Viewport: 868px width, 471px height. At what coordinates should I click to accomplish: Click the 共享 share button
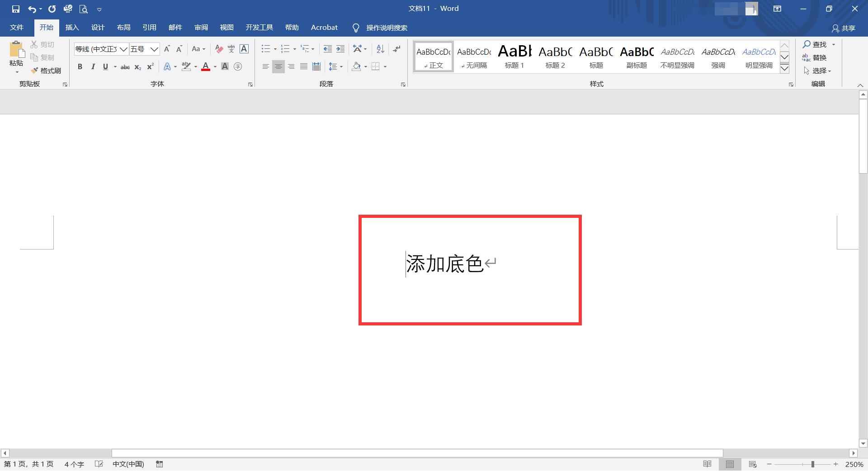[844, 28]
